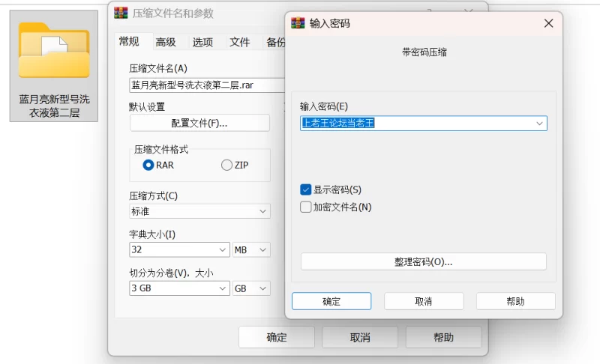The width and height of the screenshot is (600, 364).
Task: Disable the 显示密码 checkbox
Action: 306,189
